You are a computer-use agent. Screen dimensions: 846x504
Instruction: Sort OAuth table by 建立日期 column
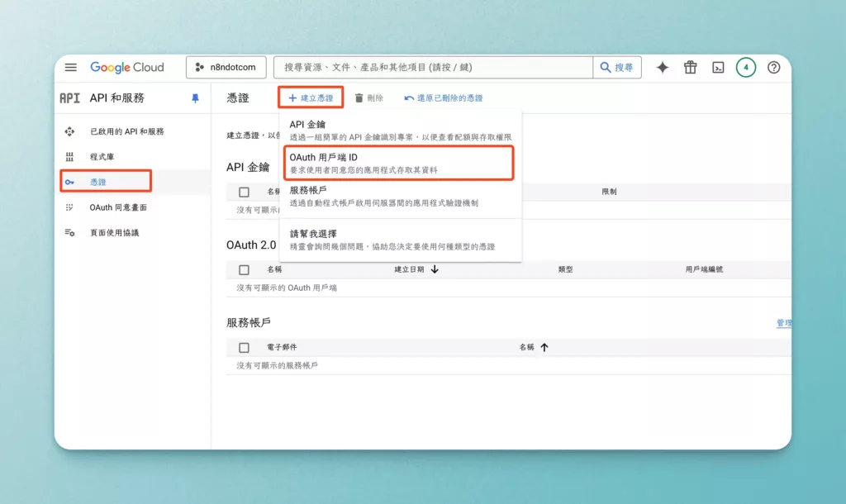coord(416,269)
